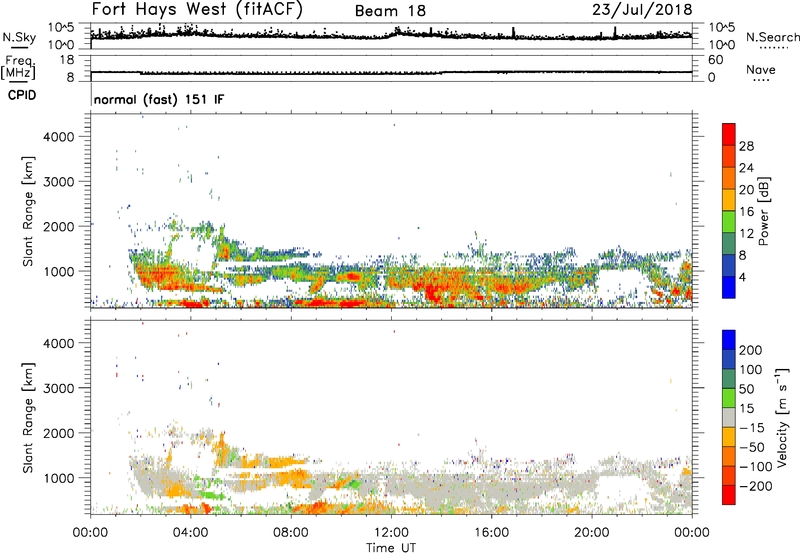800x554 pixels.
Task: Click the '24' label on Power color bar
Action: coord(746,168)
